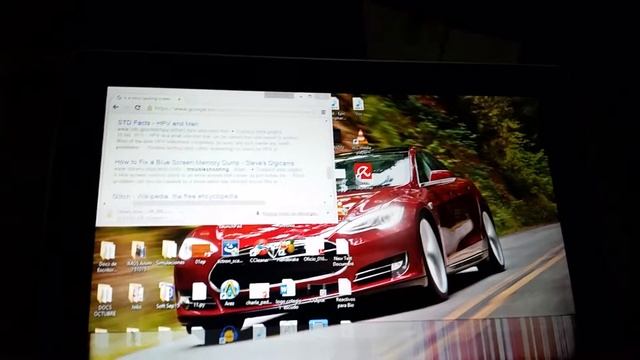
Task: Open the Avira antivirus desktop icon
Action: point(362,173)
